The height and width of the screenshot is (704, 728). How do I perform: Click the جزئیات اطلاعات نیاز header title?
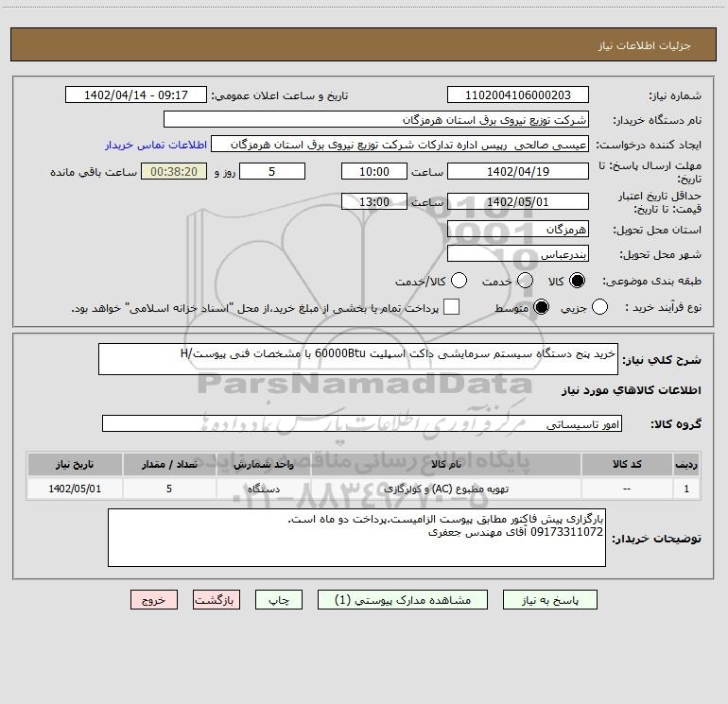pos(645,45)
